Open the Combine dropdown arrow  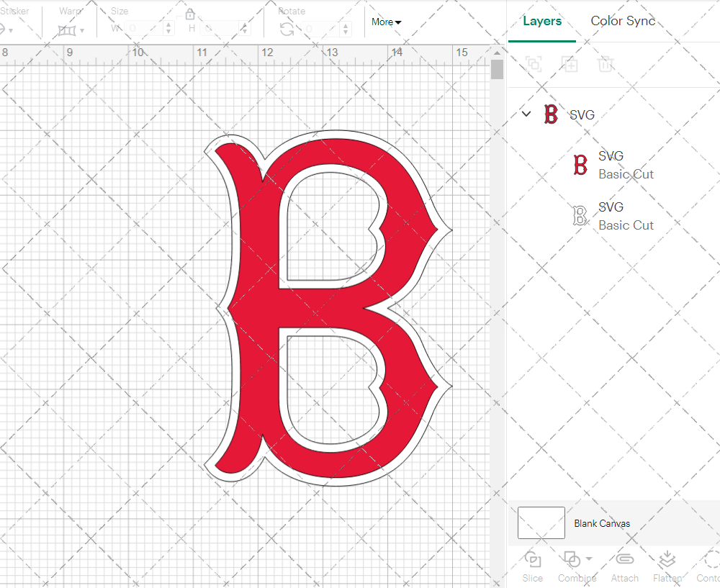tap(589, 559)
